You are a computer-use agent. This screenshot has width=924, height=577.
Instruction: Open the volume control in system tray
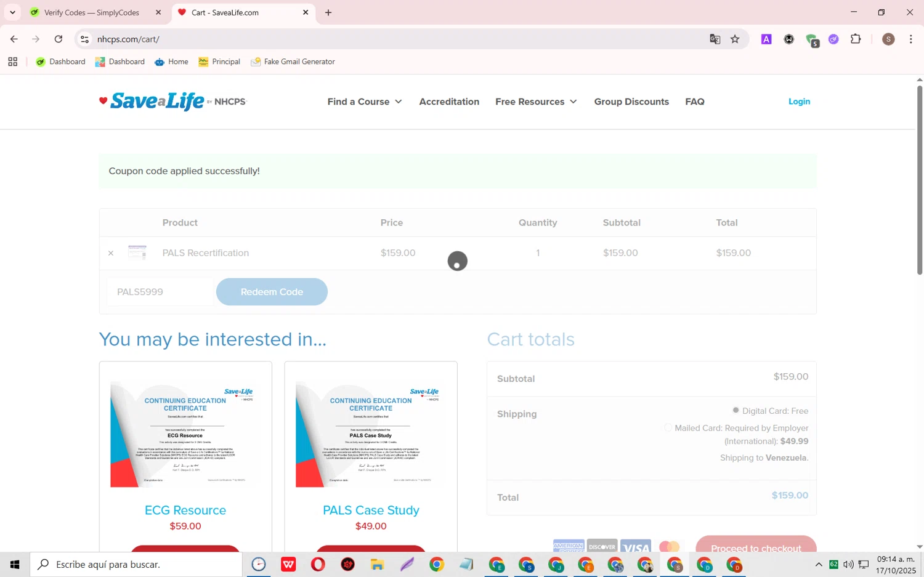pos(848,564)
